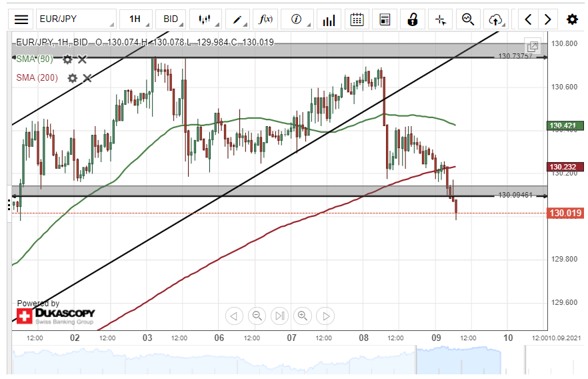
Task: Click the OHLC header text EUR/JPY, 1H, BID
Action: (52, 43)
